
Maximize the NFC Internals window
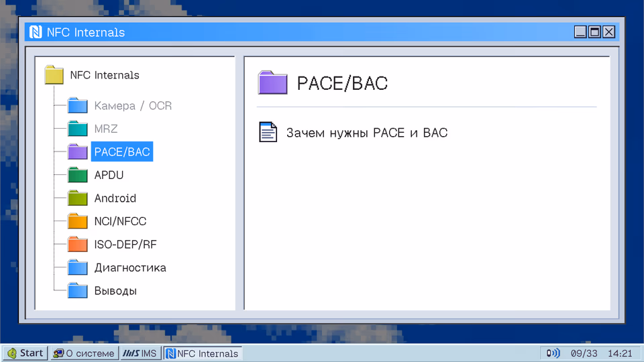[x=595, y=32]
